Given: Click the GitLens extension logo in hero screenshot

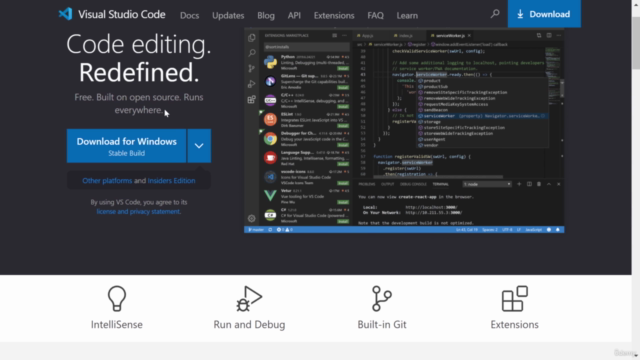Looking at the screenshot, I should tap(270, 81).
